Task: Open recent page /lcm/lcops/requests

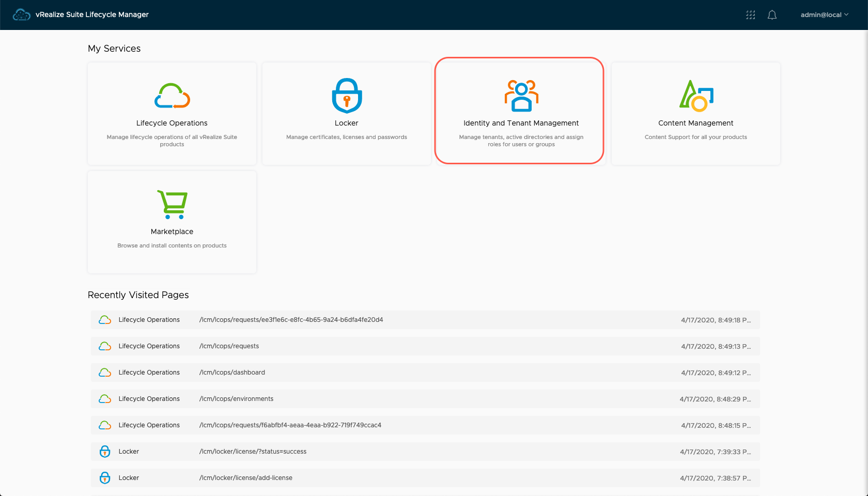Action: point(229,346)
